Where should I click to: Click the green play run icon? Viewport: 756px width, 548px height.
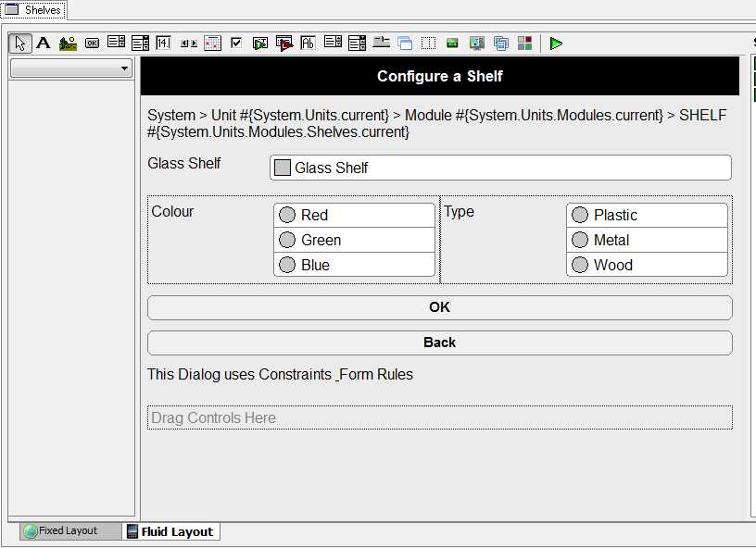tap(556, 44)
